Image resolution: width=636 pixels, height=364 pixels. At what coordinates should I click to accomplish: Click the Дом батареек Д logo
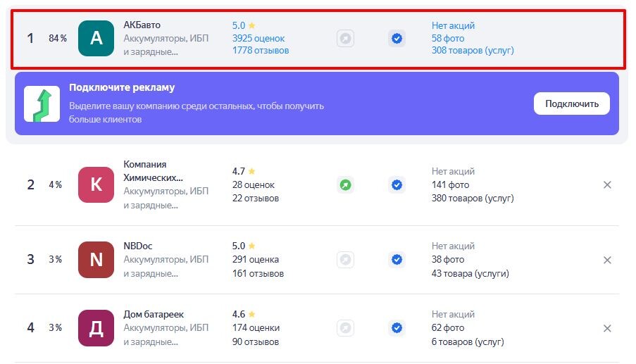pyautogui.click(x=96, y=328)
